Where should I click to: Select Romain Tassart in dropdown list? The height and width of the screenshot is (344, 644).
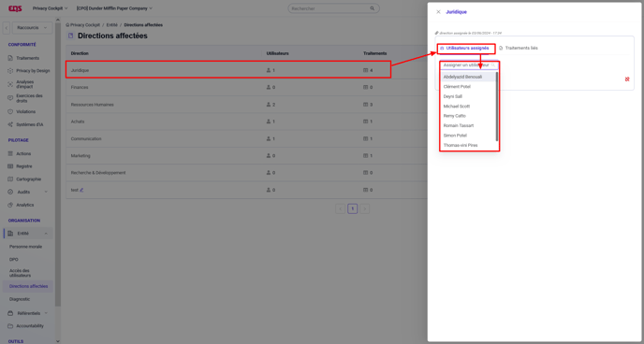459,125
